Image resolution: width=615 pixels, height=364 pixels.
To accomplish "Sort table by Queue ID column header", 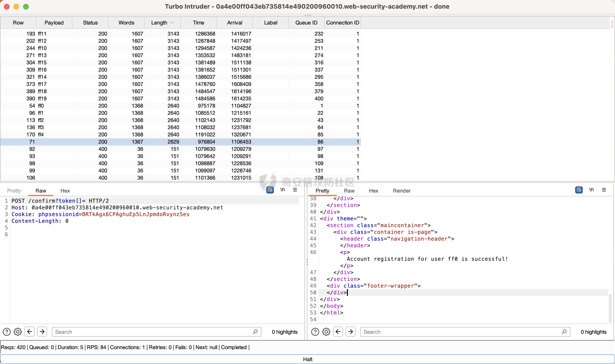I will point(307,23).
